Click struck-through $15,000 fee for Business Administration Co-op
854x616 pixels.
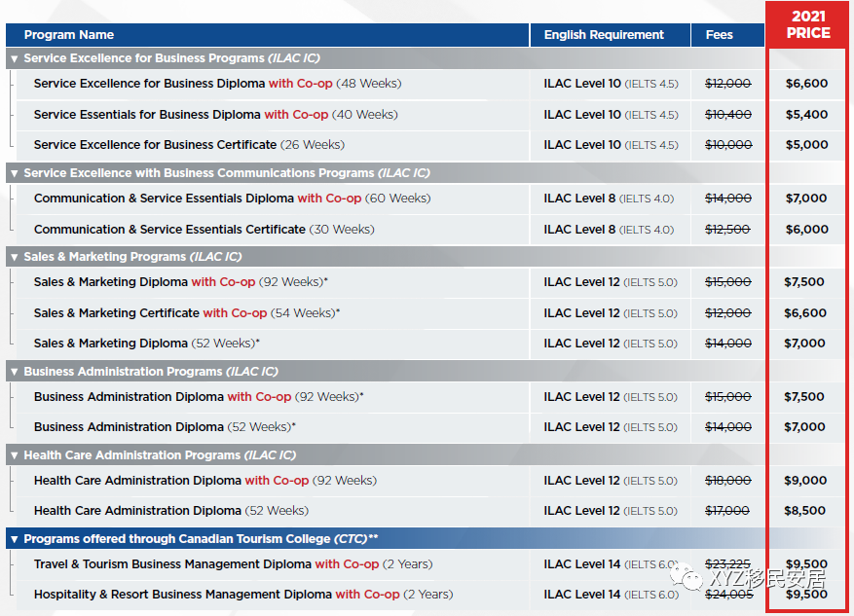pyautogui.click(x=728, y=397)
